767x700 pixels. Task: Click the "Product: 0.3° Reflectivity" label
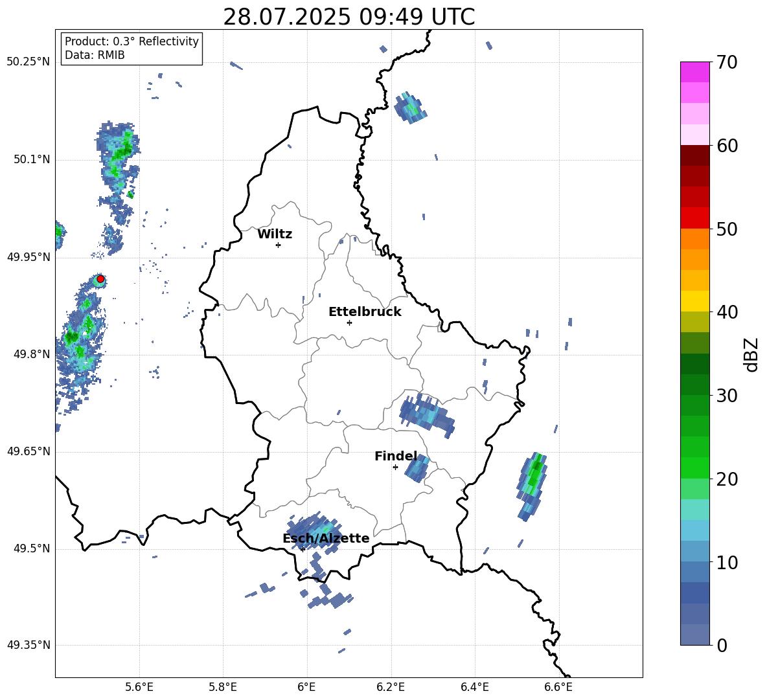click(132, 41)
